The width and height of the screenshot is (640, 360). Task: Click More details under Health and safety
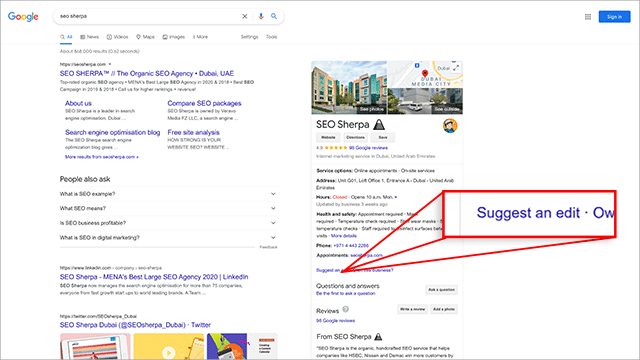(344, 236)
